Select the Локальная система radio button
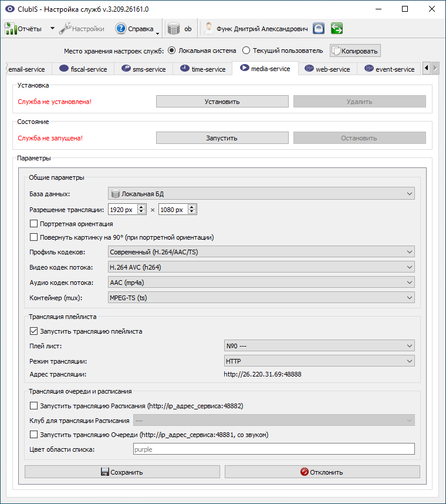Image resolution: width=446 pixels, height=504 pixels. click(172, 51)
